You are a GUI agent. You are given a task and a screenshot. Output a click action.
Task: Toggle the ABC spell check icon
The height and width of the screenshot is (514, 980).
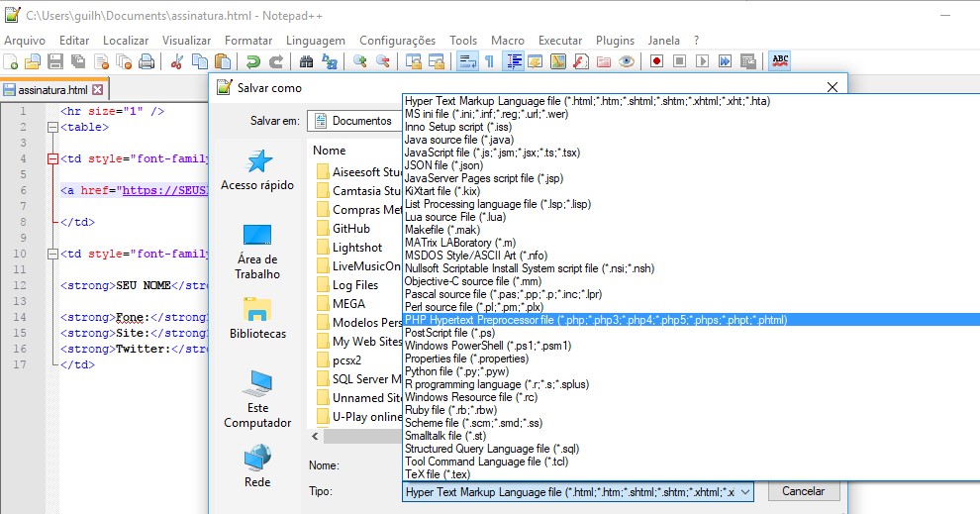780,61
